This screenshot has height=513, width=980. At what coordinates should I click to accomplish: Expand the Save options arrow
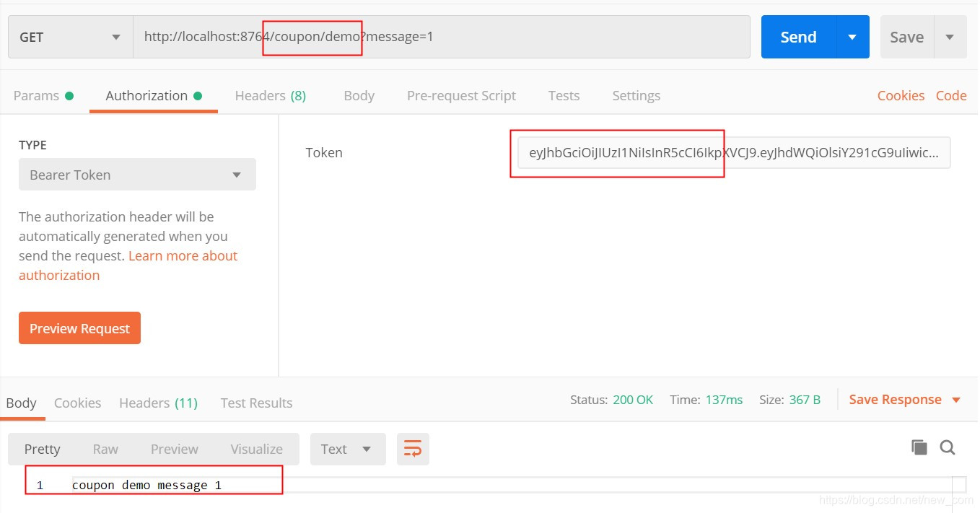pyautogui.click(x=950, y=37)
